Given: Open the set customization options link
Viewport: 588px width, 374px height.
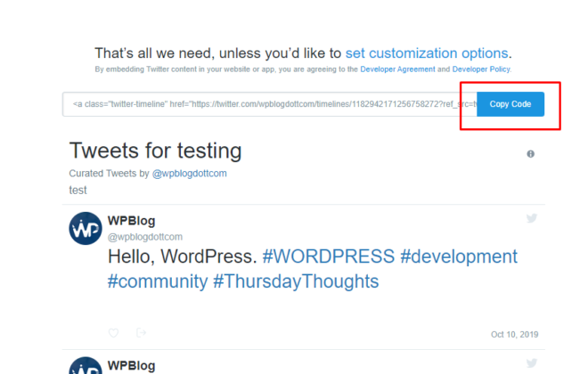Looking at the screenshot, I should click(427, 53).
